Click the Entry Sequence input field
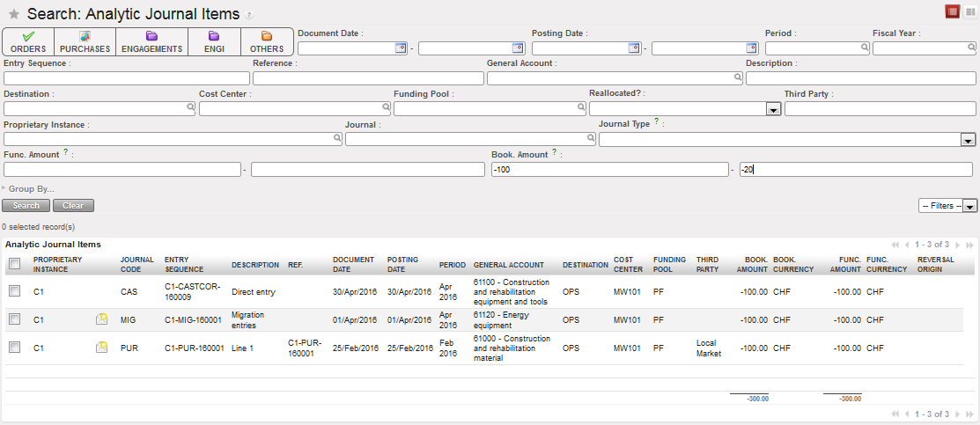The width and height of the screenshot is (980, 425). [126, 78]
